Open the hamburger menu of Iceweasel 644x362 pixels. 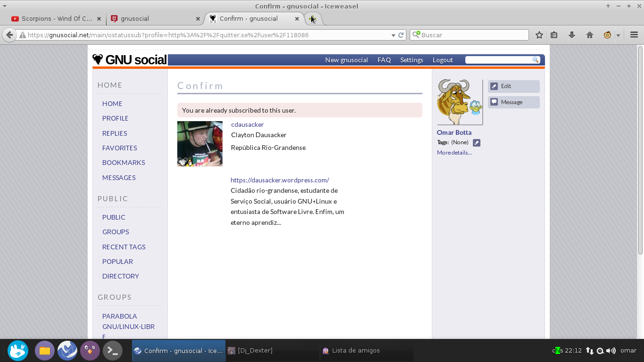[x=634, y=35]
